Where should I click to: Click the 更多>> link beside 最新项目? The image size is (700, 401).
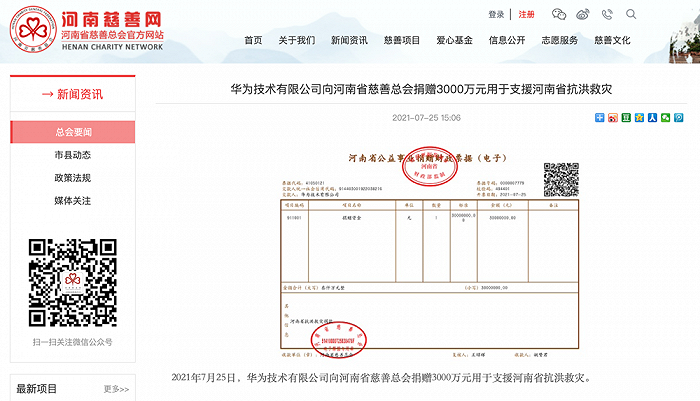point(117,389)
